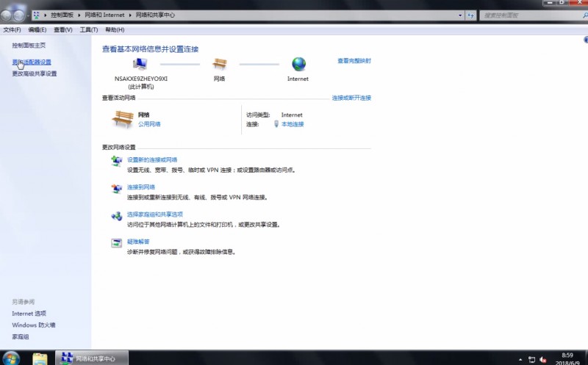The image size is (588, 365).
Task: Open the 本地连接 link
Action: 293,124
